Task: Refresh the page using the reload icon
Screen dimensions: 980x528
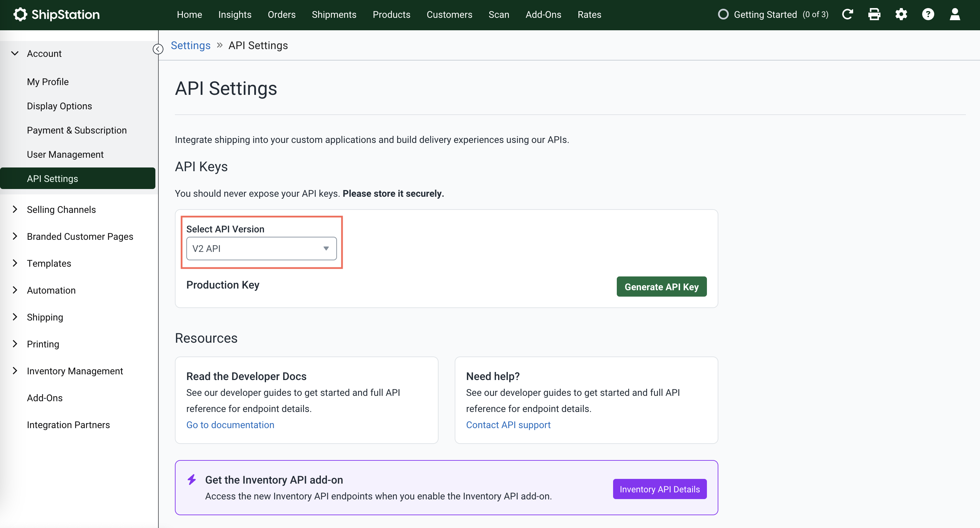Action: click(x=847, y=14)
